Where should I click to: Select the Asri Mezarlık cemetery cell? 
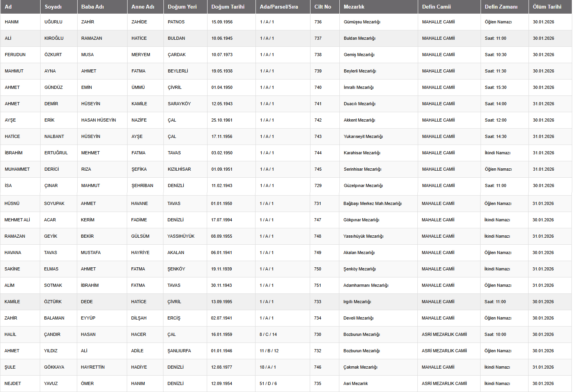355,383
